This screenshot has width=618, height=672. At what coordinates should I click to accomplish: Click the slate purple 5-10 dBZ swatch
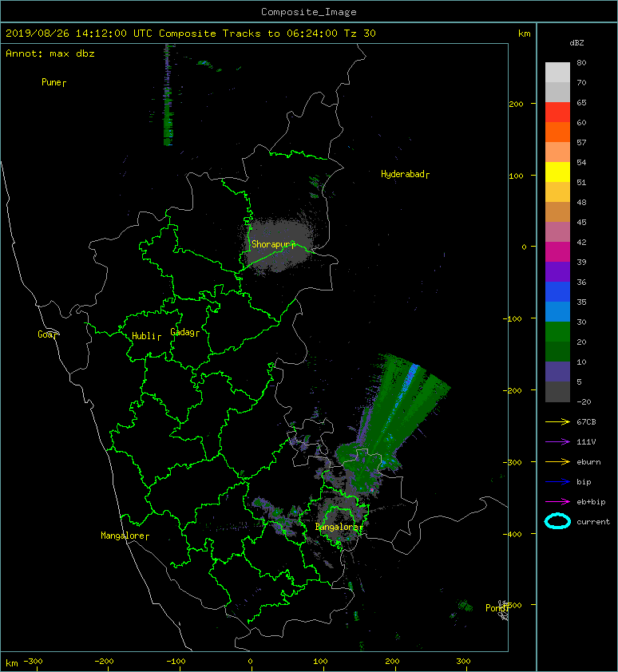pos(557,372)
